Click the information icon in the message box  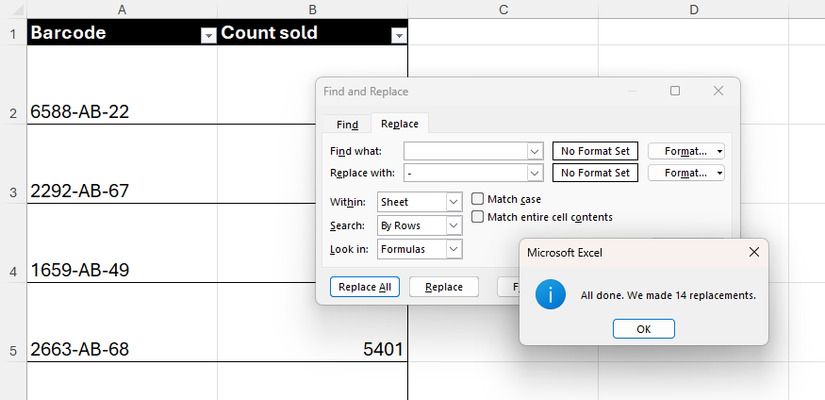550,295
